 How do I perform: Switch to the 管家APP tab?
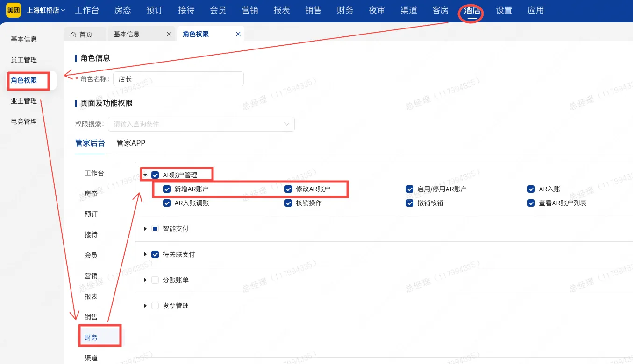[130, 143]
